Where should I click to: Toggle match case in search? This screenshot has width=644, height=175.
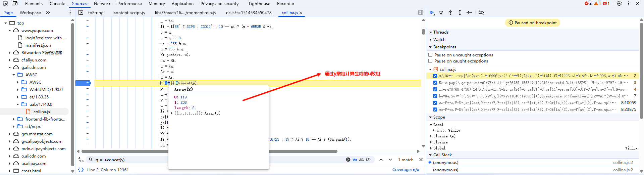click(355, 160)
